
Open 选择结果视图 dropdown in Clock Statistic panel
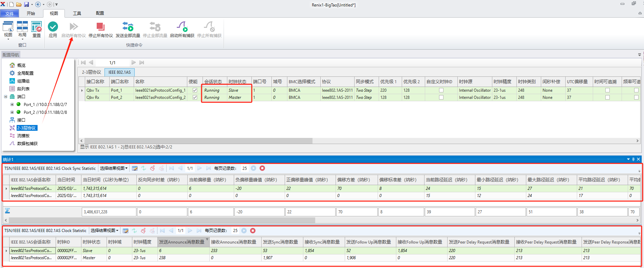click(x=105, y=230)
